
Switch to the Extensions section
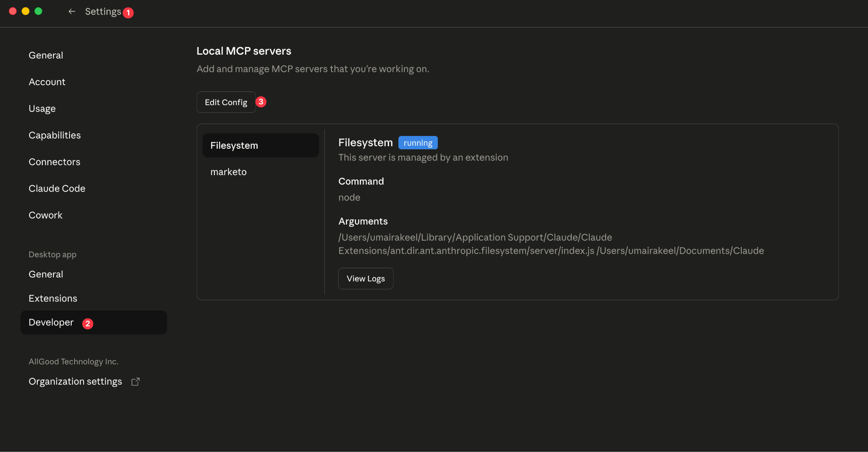coord(53,298)
